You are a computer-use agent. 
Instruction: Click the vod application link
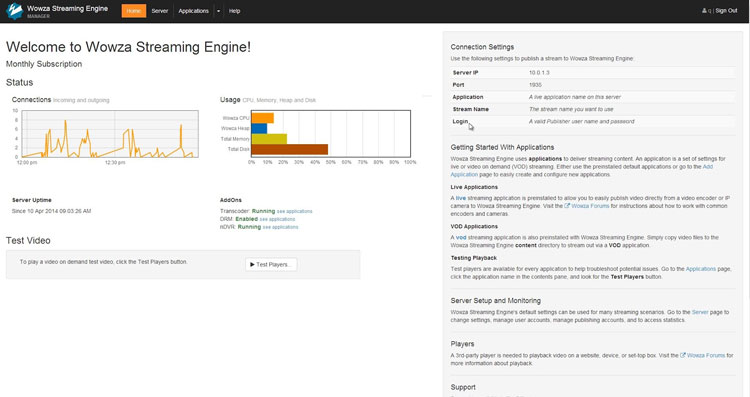[461, 238]
